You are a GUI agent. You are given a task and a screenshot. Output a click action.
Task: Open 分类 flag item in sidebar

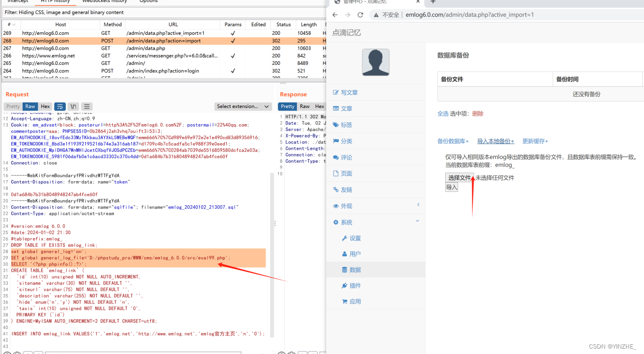click(343, 141)
